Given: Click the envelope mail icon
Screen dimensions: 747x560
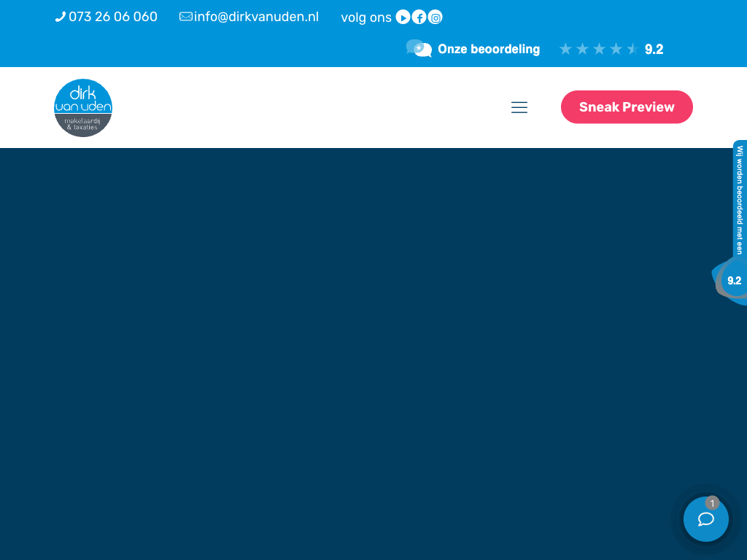Looking at the screenshot, I should (186, 17).
